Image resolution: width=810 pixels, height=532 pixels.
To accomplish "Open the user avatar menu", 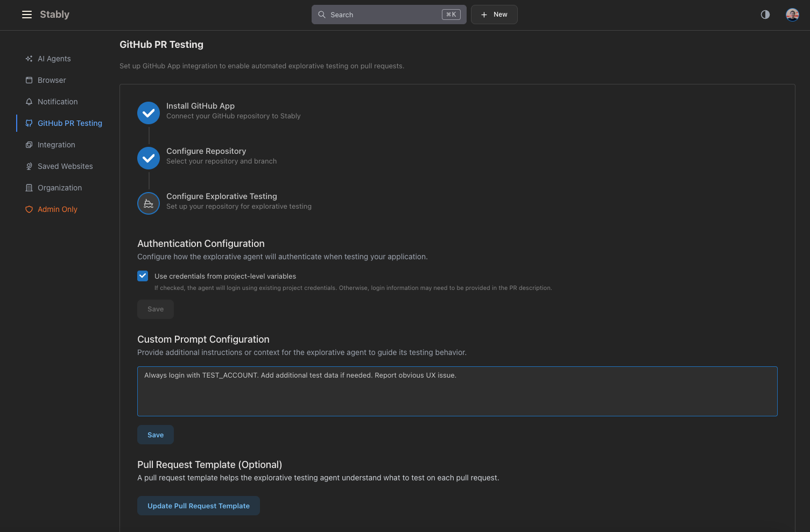I will point(792,15).
